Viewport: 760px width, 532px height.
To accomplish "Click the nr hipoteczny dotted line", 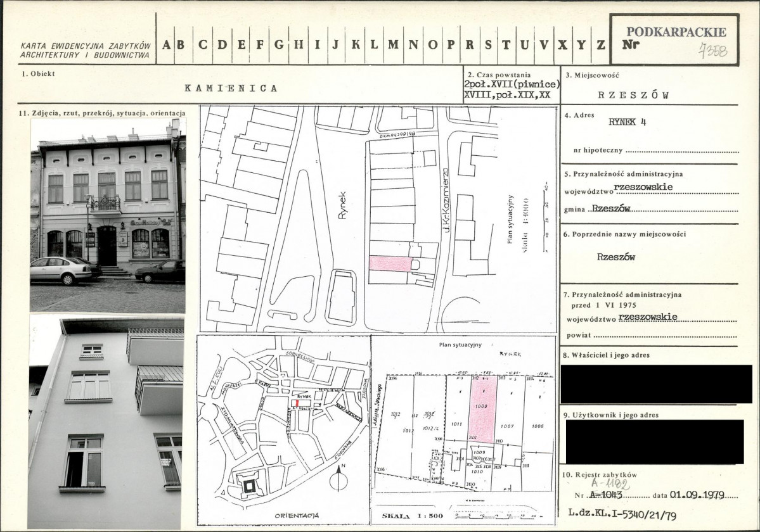I will (683, 151).
